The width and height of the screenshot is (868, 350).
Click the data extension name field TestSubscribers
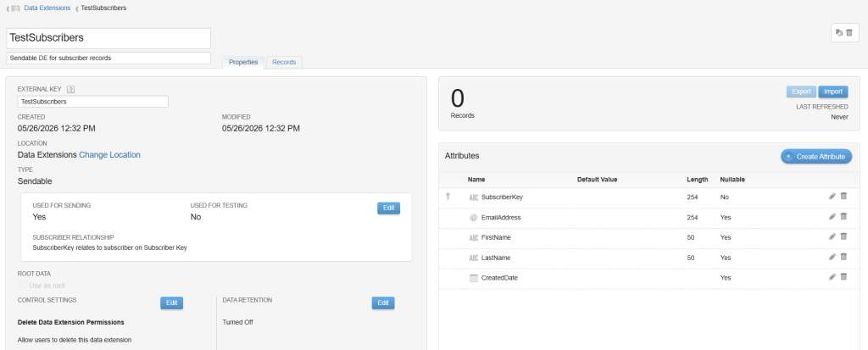tap(109, 38)
